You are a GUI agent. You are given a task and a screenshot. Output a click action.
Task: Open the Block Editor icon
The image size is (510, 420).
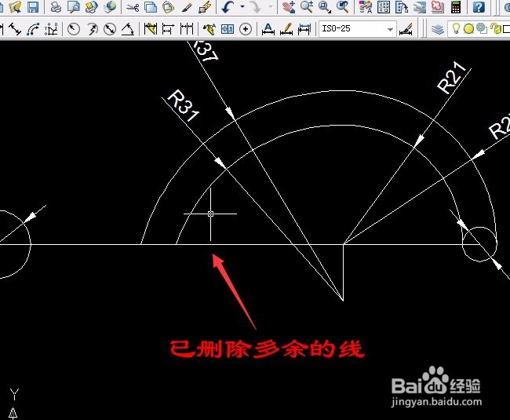(206, 6)
